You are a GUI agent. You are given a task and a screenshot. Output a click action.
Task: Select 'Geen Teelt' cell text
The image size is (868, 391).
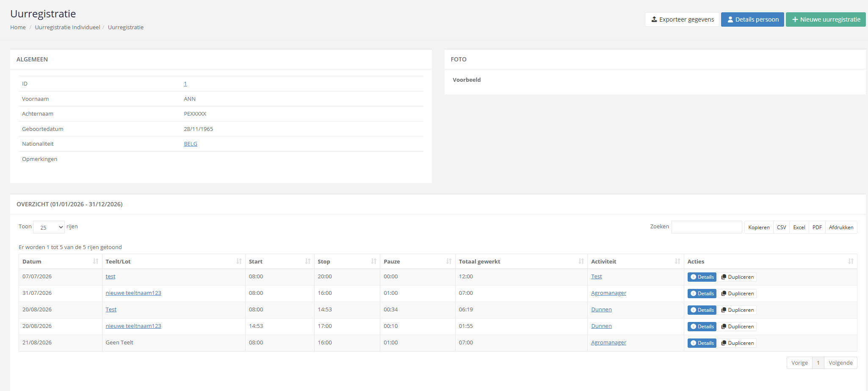[x=119, y=343]
